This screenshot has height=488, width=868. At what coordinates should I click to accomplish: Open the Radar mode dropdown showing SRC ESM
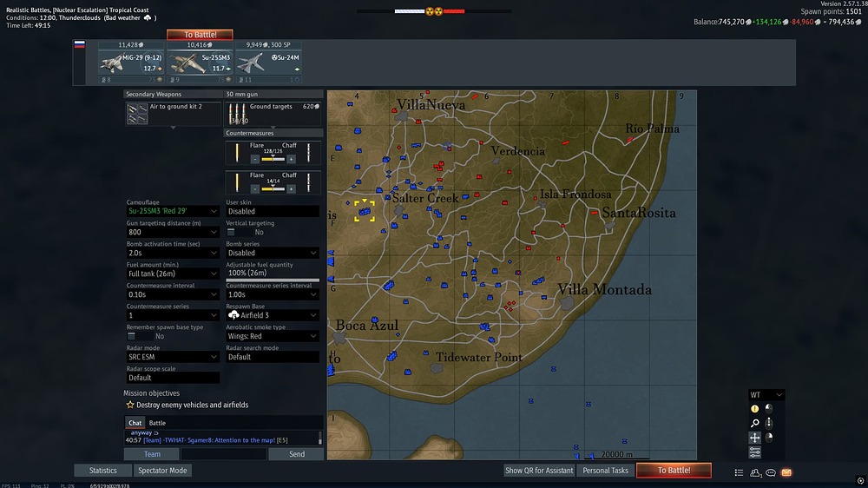click(x=173, y=357)
